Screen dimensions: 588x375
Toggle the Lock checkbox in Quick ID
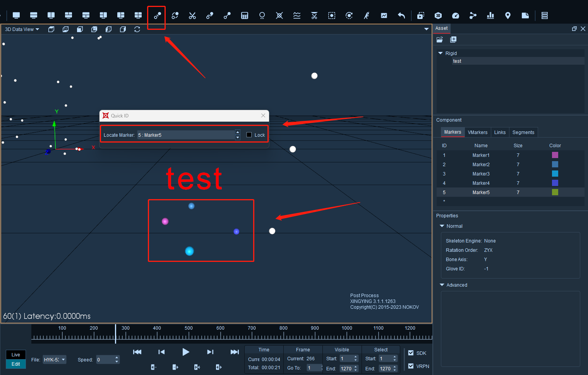[x=249, y=135]
